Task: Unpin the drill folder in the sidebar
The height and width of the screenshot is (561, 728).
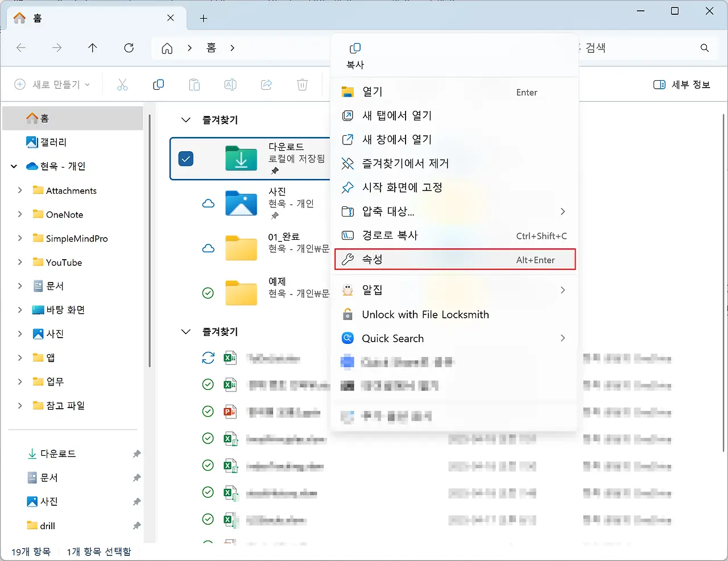Action: (136, 526)
